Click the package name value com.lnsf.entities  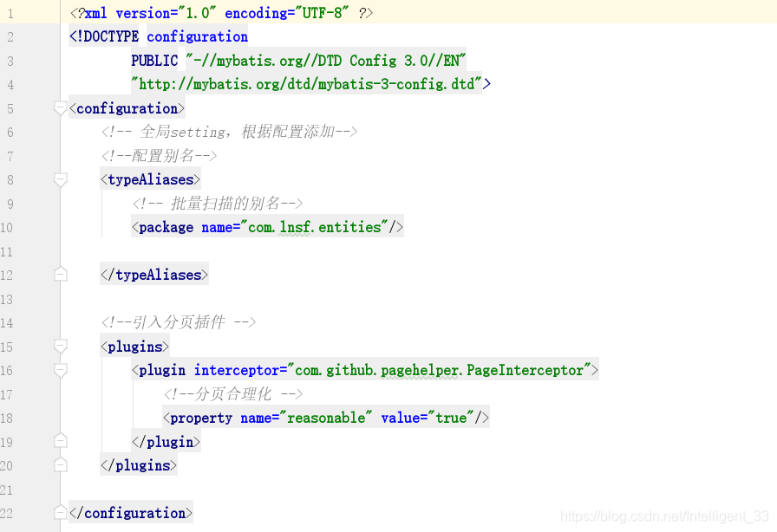tap(315, 227)
